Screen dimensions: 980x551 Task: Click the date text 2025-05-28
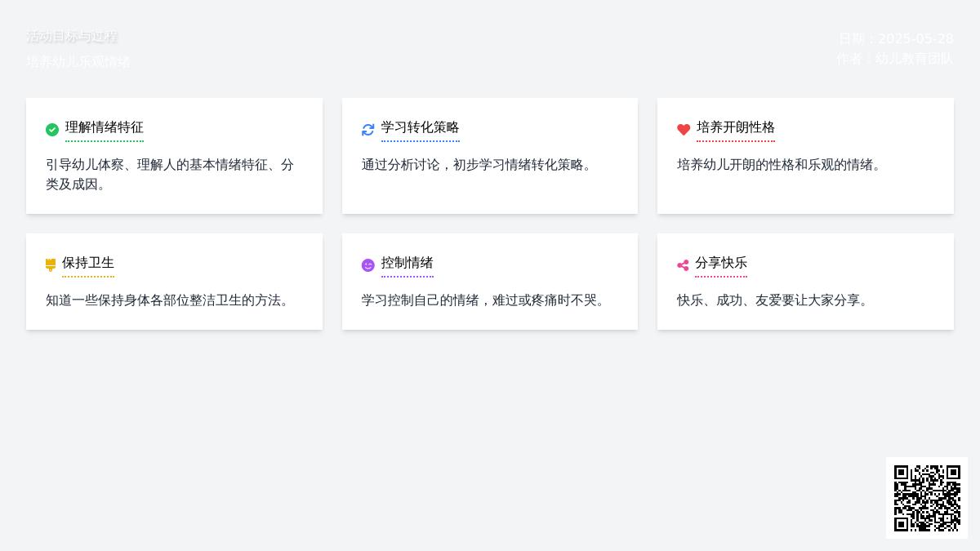click(915, 39)
